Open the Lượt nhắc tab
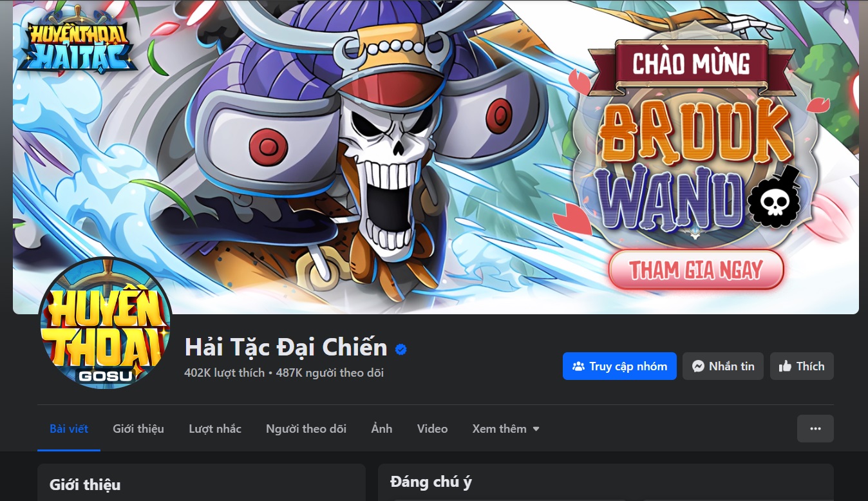 (x=215, y=428)
